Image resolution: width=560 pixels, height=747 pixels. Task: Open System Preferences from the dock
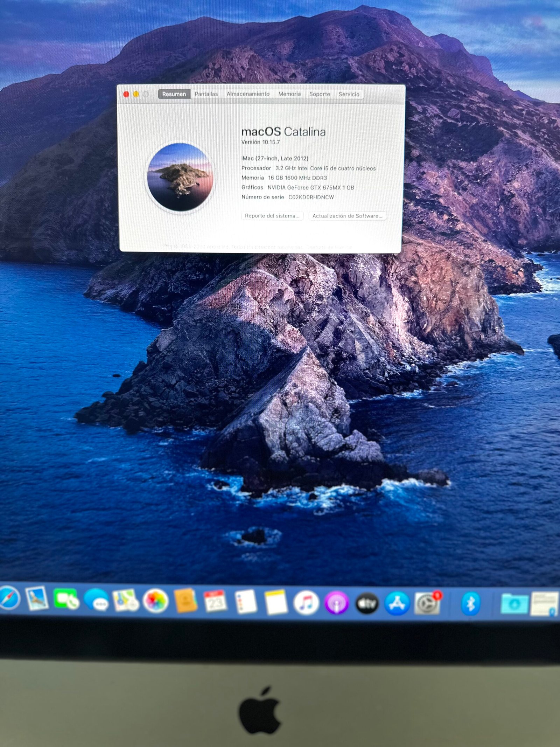tap(427, 603)
